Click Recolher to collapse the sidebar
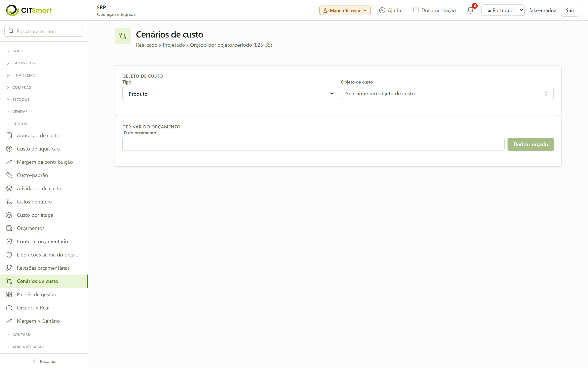Screen dimensions: 588x368 (x=44, y=361)
